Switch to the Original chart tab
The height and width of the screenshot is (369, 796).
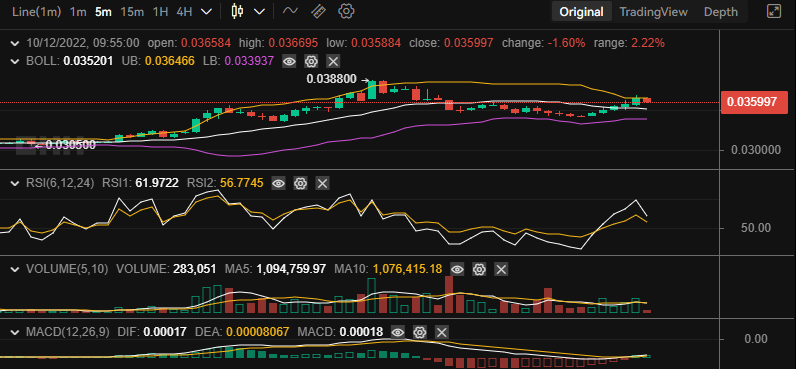tap(581, 12)
